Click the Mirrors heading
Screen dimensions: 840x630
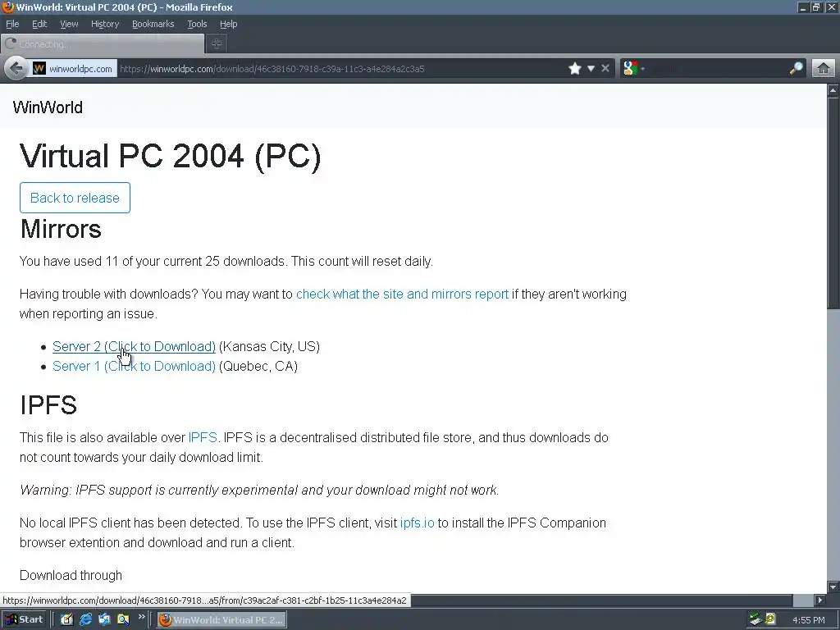61,229
